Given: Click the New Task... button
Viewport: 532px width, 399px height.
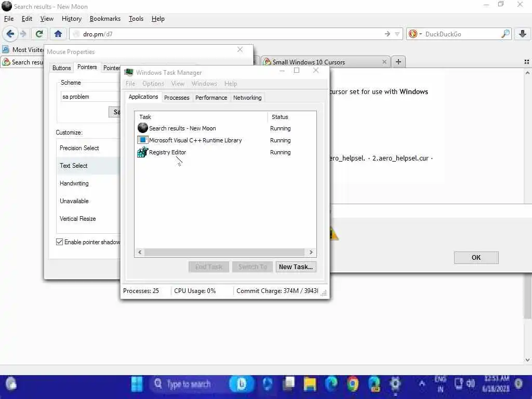Looking at the screenshot, I should tap(296, 267).
